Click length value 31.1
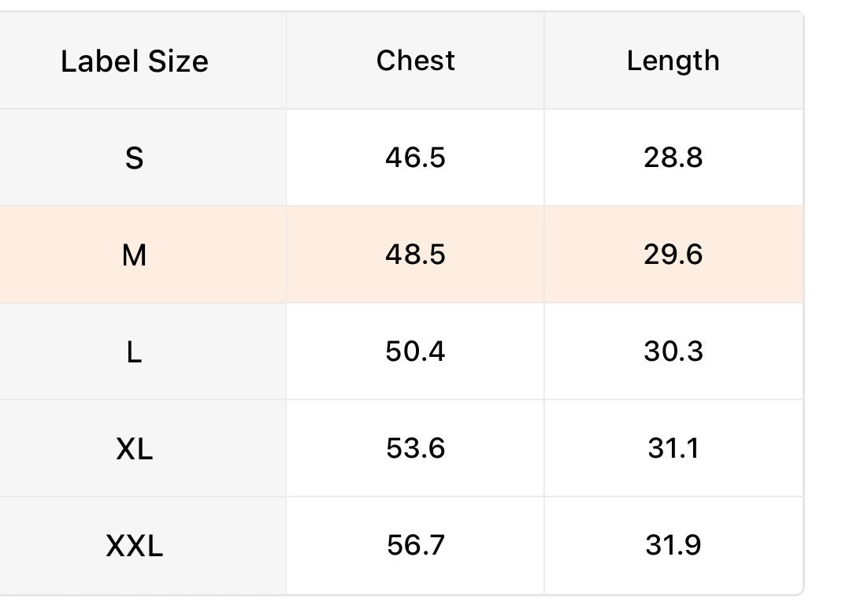This screenshot has width=868, height=609. click(673, 448)
